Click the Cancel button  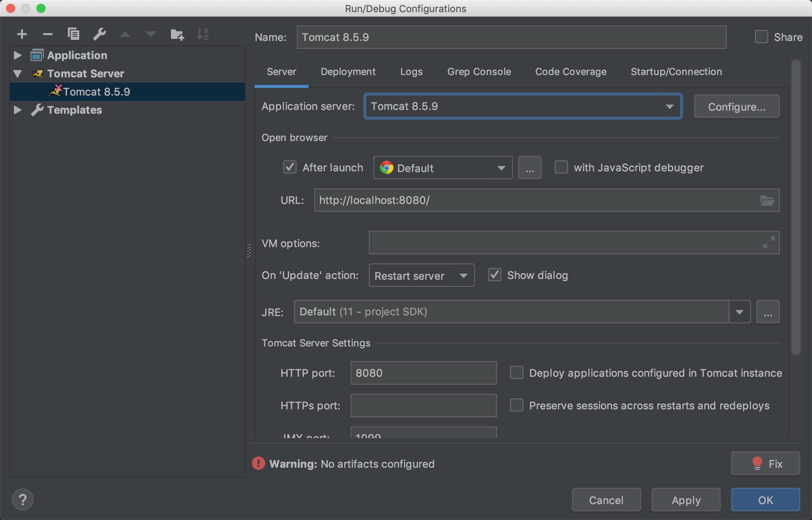[x=607, y=500]
